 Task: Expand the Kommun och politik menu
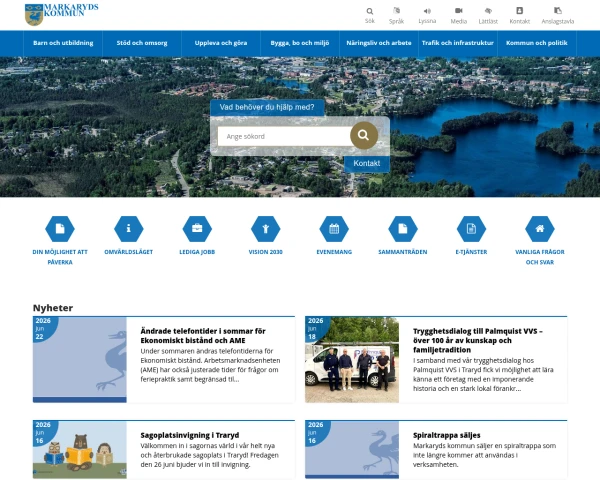click(536, 43)
